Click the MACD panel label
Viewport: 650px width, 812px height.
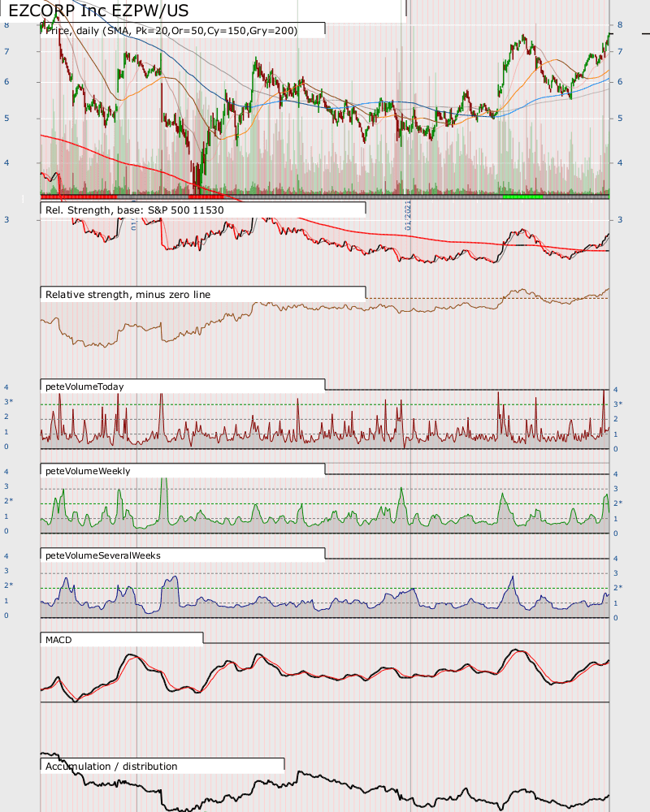[x=58, y=640]
